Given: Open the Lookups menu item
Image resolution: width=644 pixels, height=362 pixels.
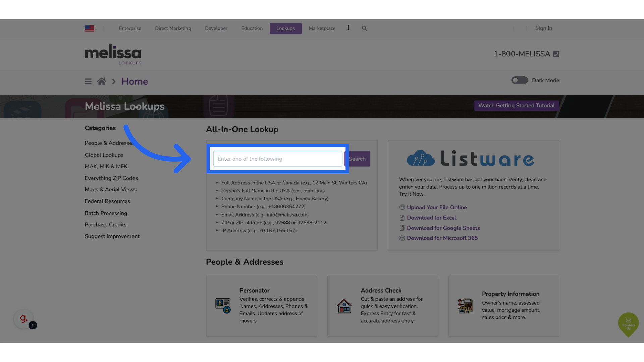Looking at the screenshot, I should point(285,28).
